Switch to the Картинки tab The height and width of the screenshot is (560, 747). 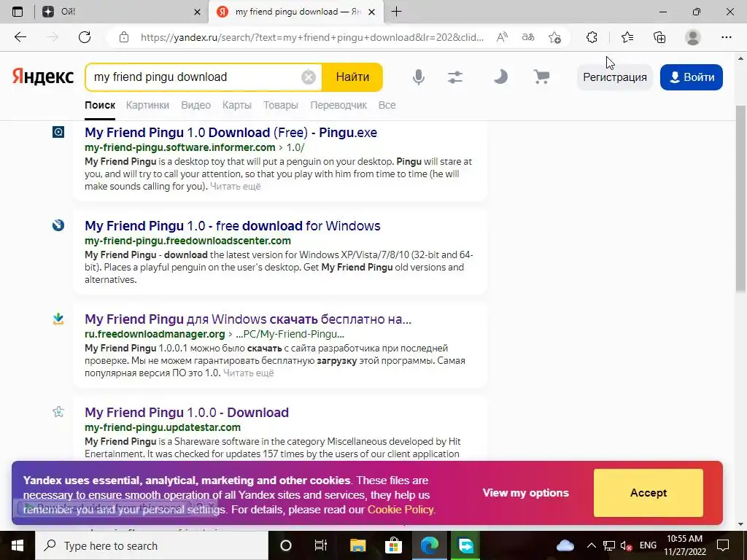click(x=147, y=105)
